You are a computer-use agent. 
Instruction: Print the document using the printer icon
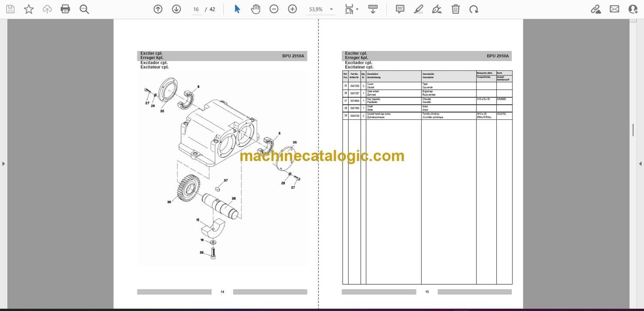coord(65,9)
